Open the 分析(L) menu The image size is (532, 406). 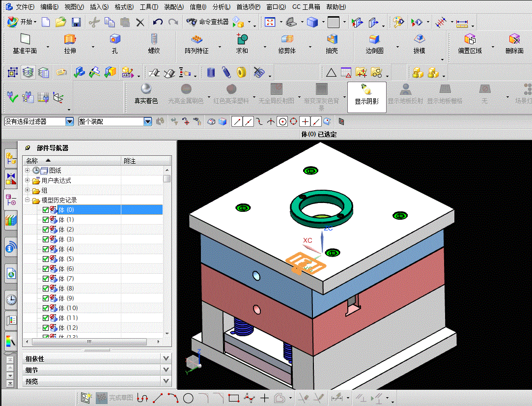click(222, 7)
